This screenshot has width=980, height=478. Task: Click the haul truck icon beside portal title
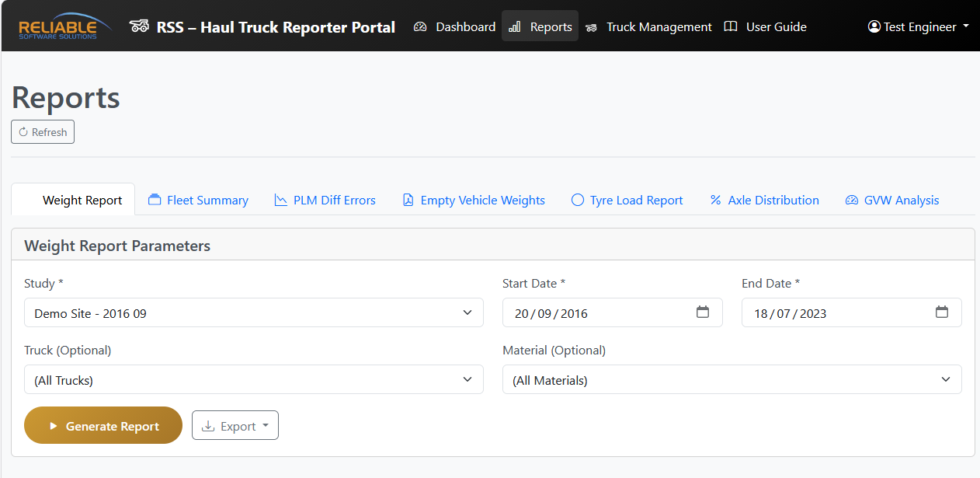[139, 26]
